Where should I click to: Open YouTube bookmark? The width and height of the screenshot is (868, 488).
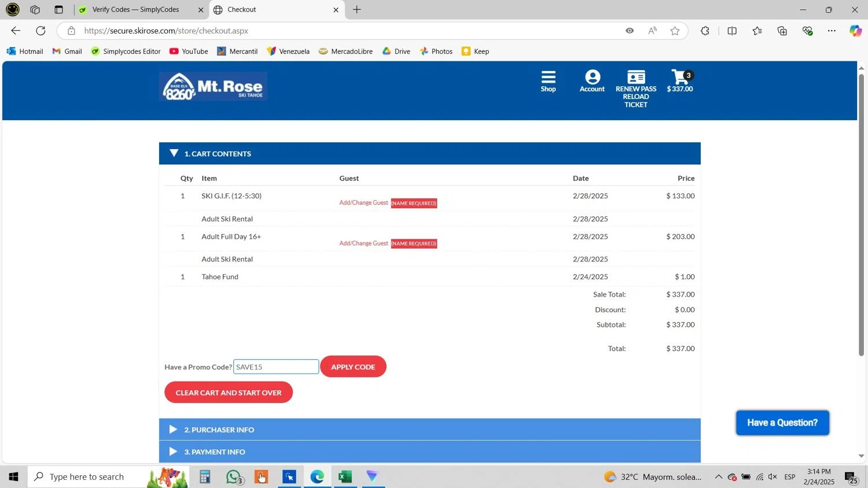189,51
